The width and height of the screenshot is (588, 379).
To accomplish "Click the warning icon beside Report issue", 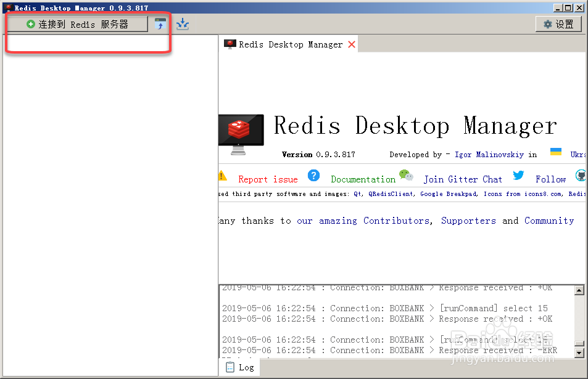I will pos(222,176).
